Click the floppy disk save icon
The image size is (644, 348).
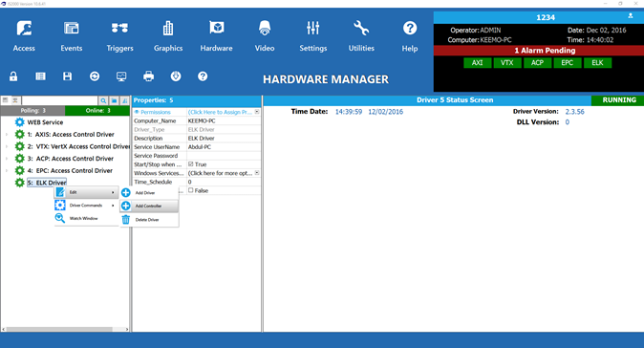pyautogui.click(x=67, y=76)
